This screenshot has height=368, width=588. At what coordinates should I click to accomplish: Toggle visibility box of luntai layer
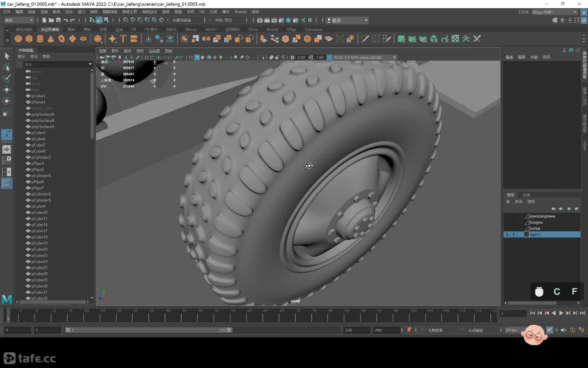click(507, 229)
